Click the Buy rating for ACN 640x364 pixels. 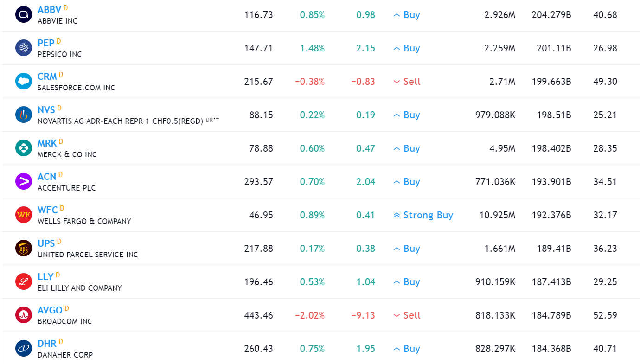point(407,182)
